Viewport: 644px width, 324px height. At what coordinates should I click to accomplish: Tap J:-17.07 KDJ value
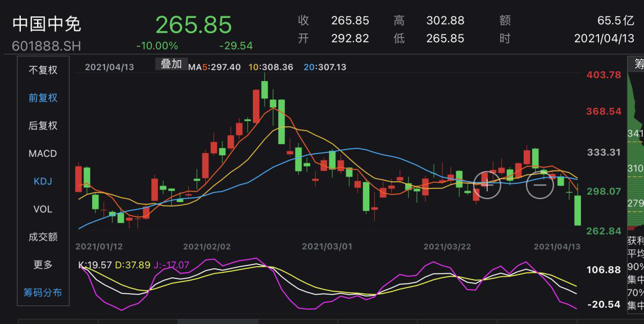click(171, 265)
